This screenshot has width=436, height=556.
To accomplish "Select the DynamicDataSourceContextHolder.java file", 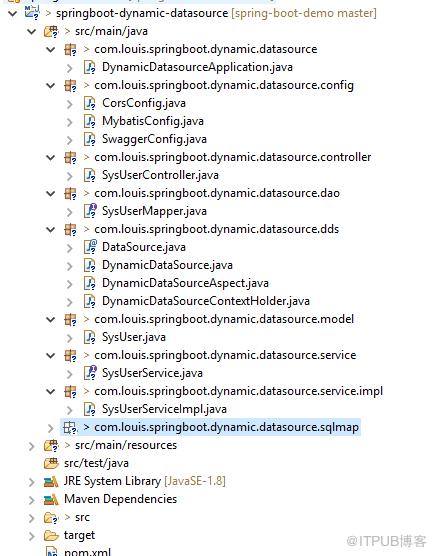I will coord(206,301).
